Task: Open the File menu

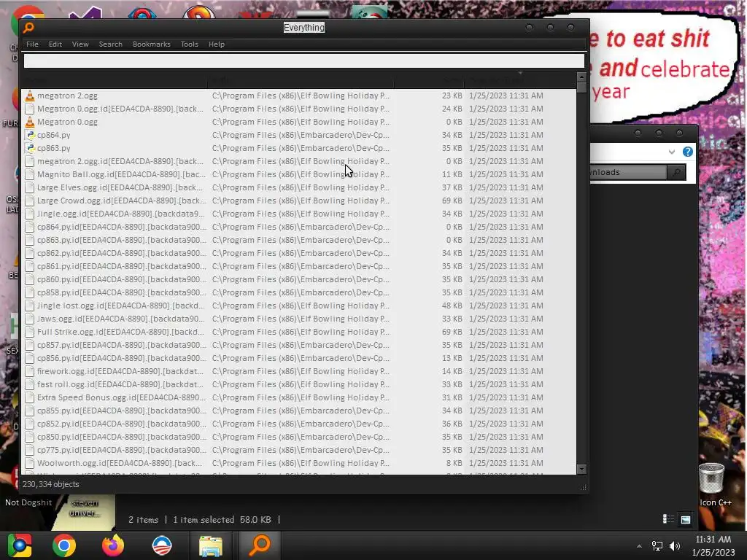Action: (x=32, y=44)
